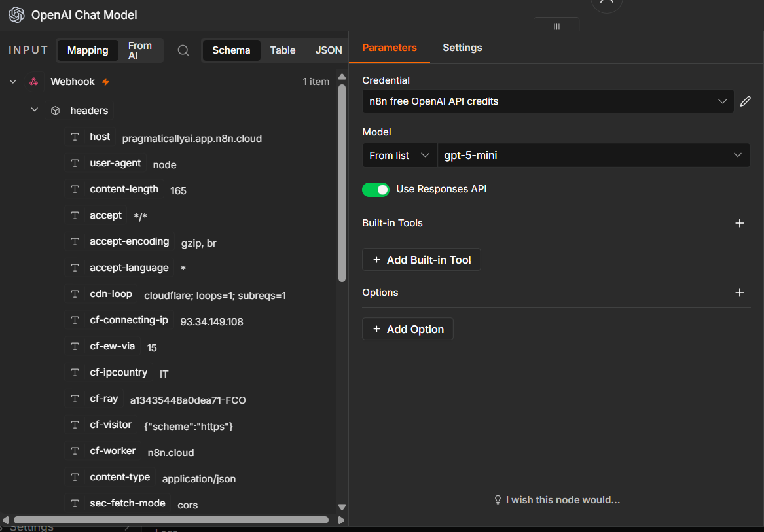
Task: Click the cf-ray field pill
Action: [94, 399]
